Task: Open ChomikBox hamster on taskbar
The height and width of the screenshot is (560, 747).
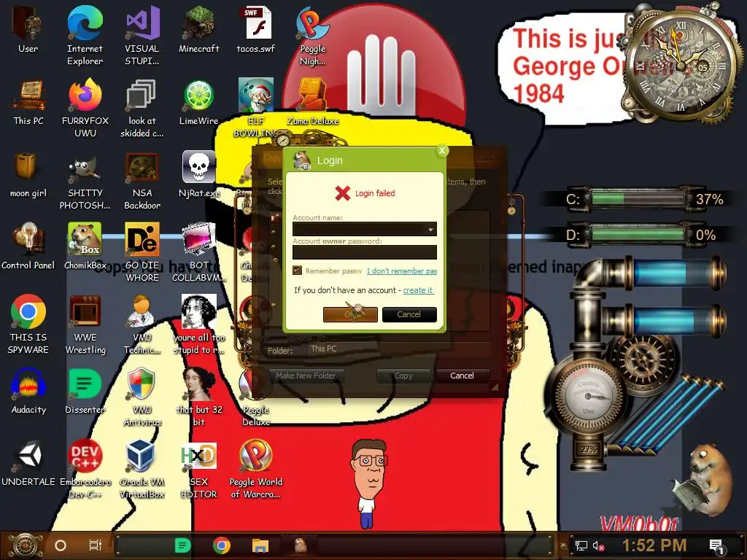Action: (300, 545)
